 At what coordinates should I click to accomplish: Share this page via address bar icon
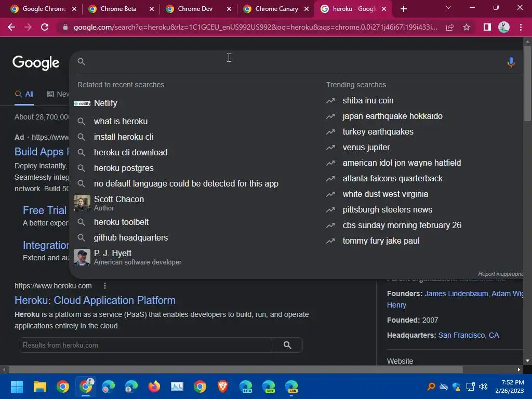450,27
